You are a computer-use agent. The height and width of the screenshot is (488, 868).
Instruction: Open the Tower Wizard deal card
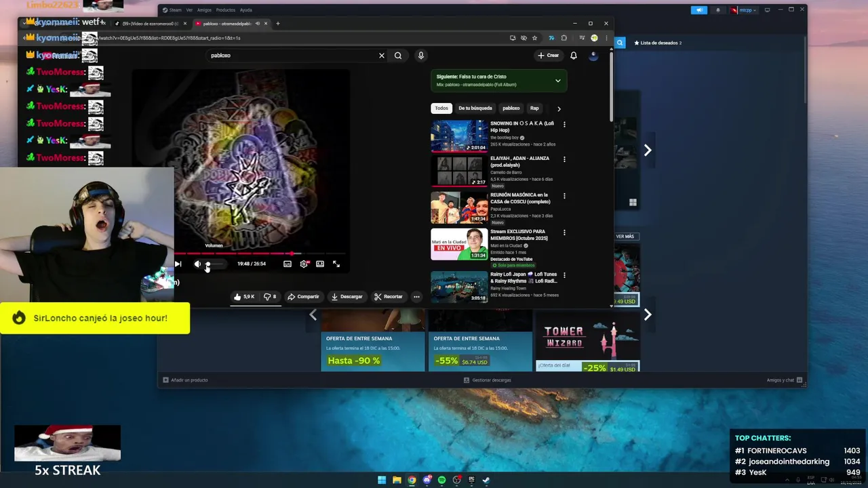click(x=587, y=341)
